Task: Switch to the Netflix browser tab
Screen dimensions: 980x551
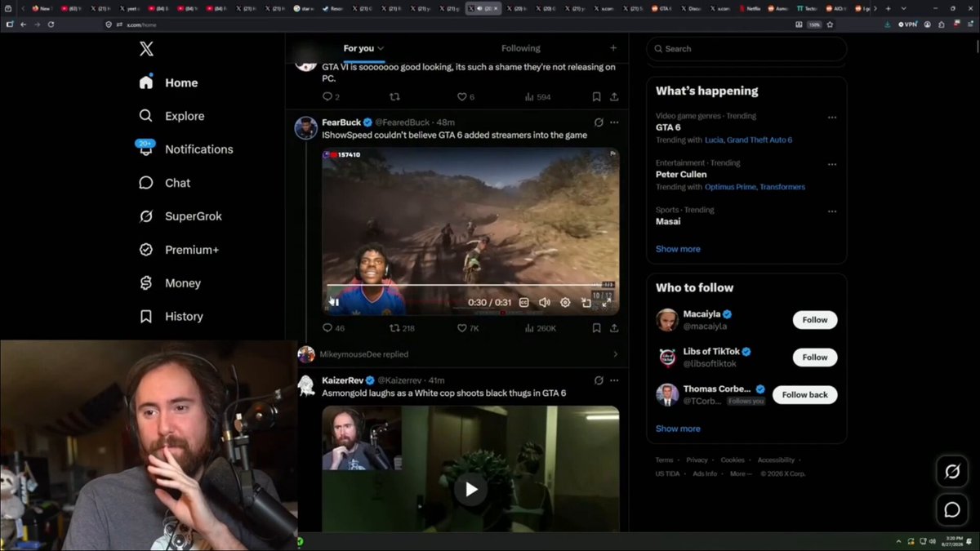Action: coord(750,8)
